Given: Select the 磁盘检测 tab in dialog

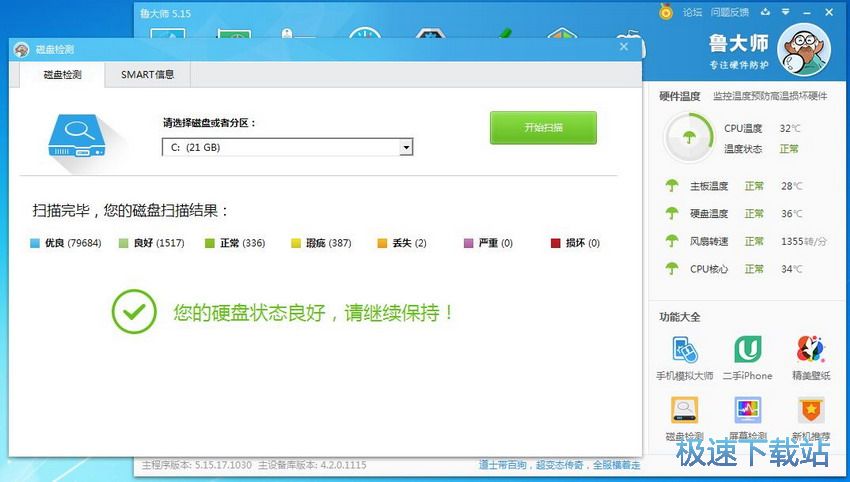Looking at the screenshot, I should point(62,75).
